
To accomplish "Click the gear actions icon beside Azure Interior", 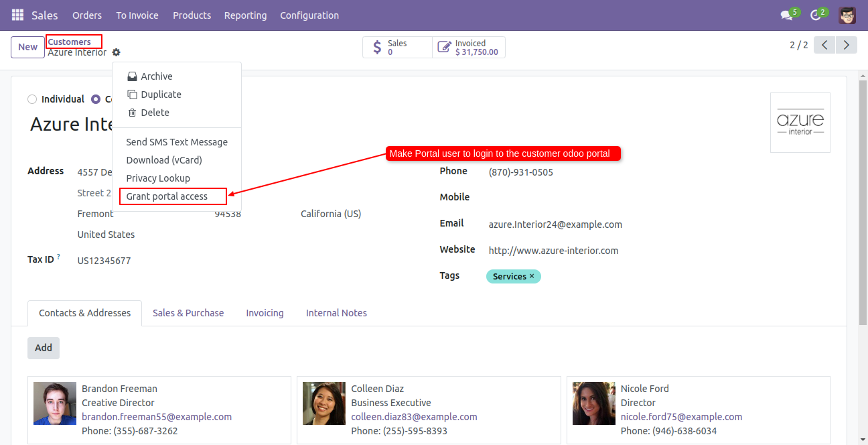I will (x=117, y=52).
